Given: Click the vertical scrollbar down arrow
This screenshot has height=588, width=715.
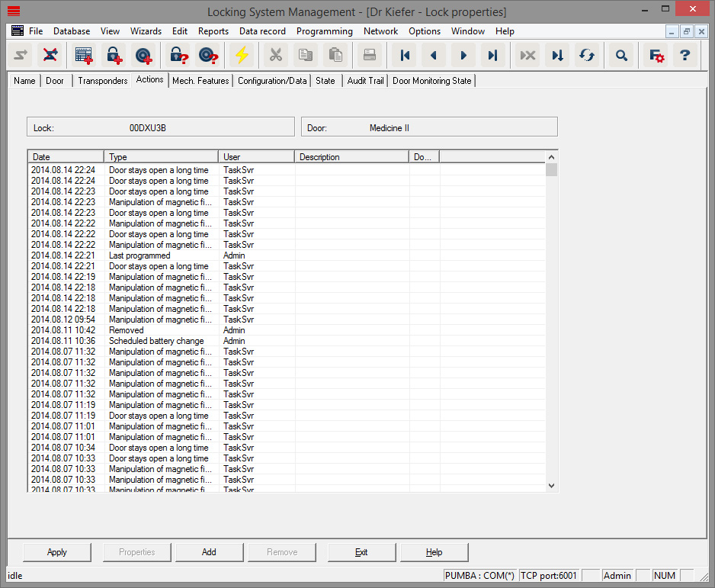Looking at the screenshot, I should (x=551, y=485).
